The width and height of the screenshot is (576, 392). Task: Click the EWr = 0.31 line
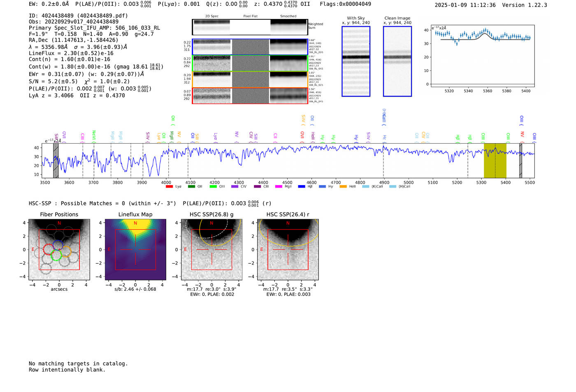pos(86,74)
